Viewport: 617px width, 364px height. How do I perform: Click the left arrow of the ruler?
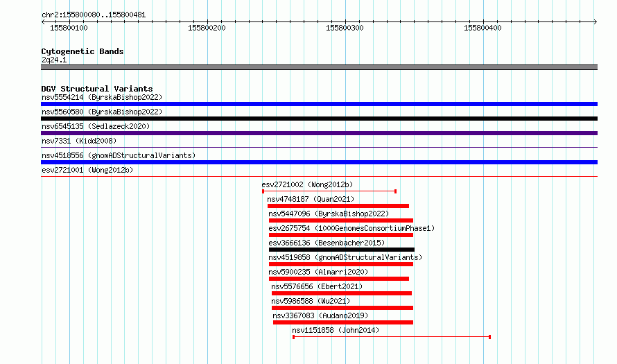tap(43, 22)
